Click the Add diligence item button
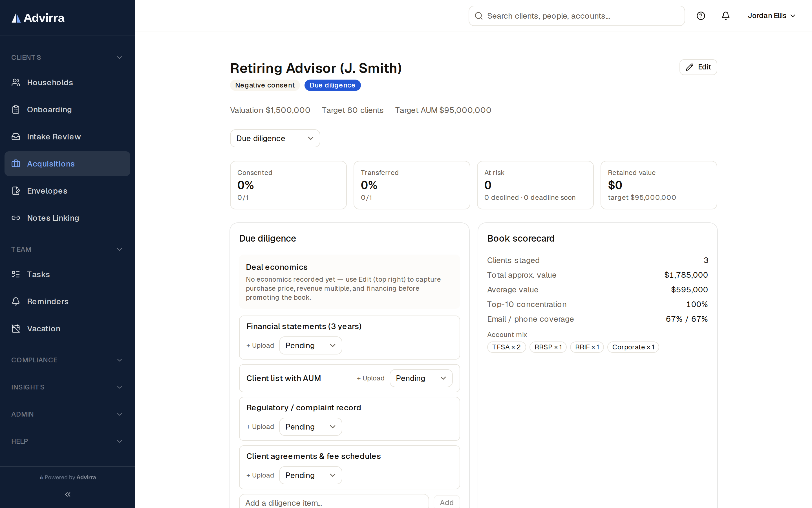The width and height of the screenshot is (812, 508). coord(447,502)
